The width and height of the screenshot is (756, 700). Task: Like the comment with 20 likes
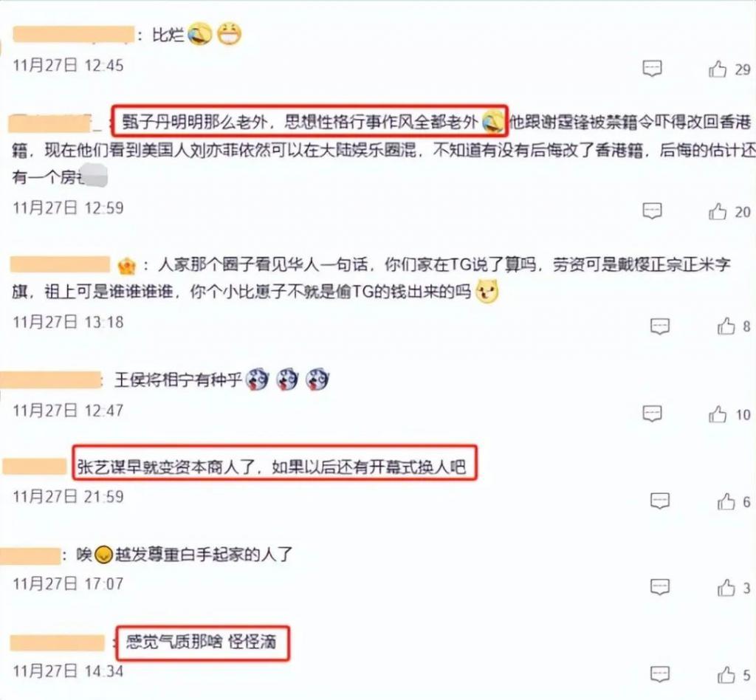[718, 211]
